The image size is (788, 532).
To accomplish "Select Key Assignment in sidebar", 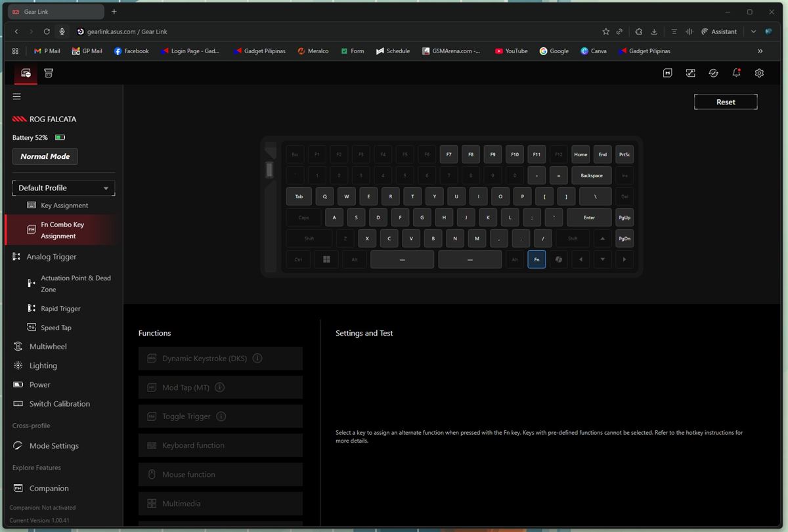I will tap(64, 206).
